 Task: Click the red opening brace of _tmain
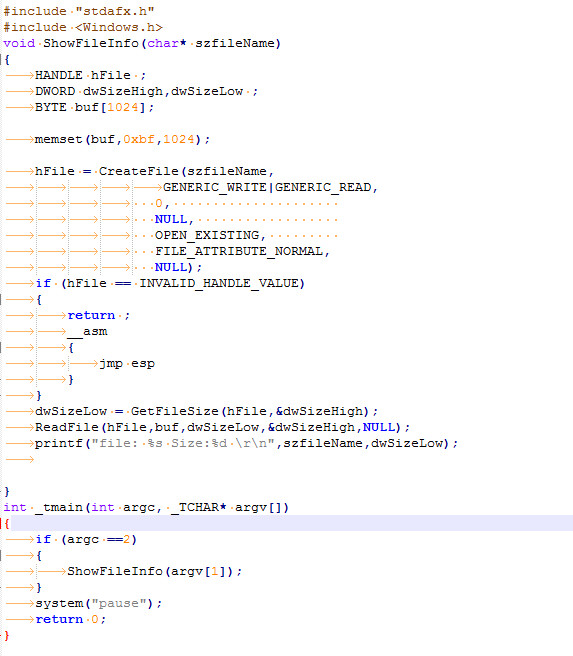(x=7, y=523)
